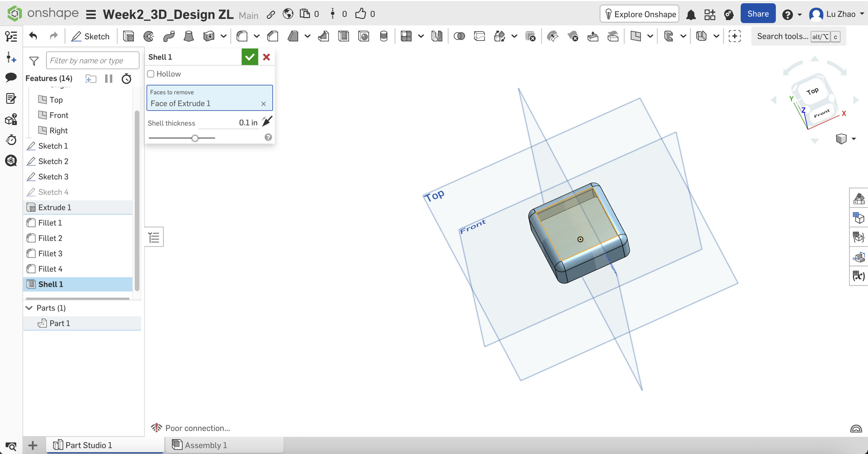868x454 pixels.
Task: Enable the Hollow option in Shell 1
Action: point(151,74)
